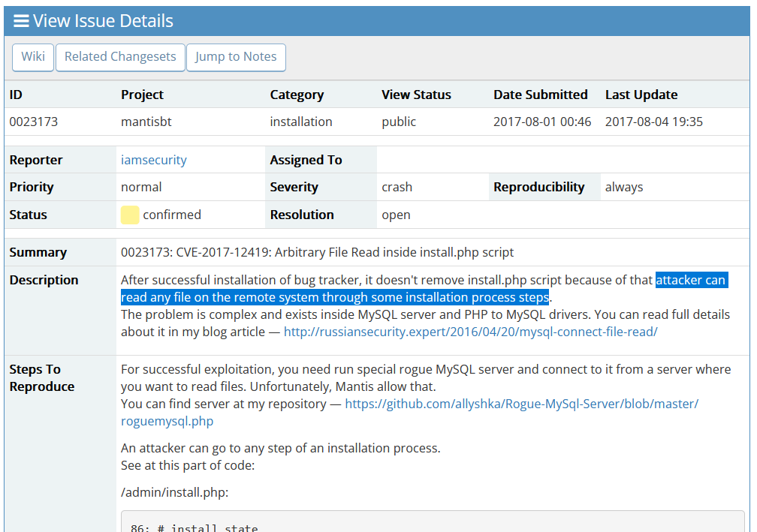
Task: Click the 'Date Submitted' column header
Action: pos(540,95)
